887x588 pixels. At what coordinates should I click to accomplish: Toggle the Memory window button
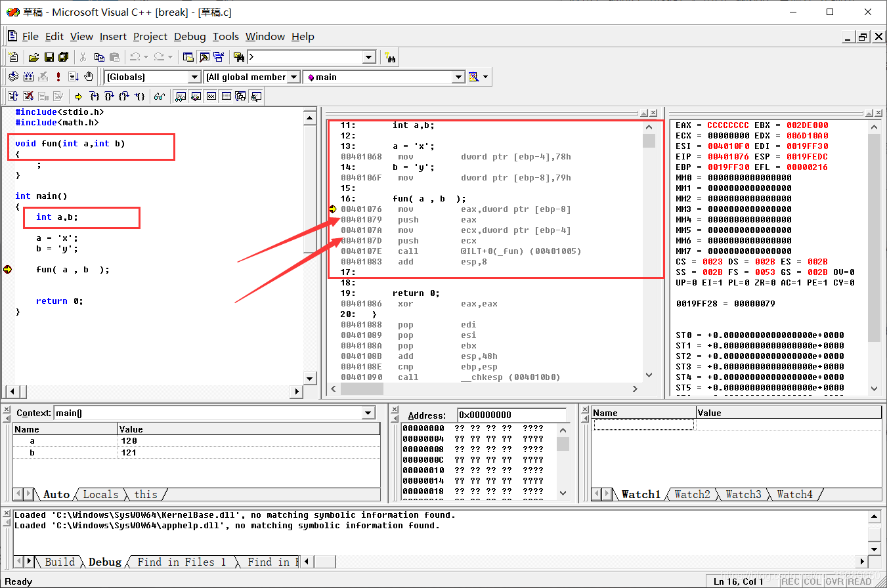226,96
